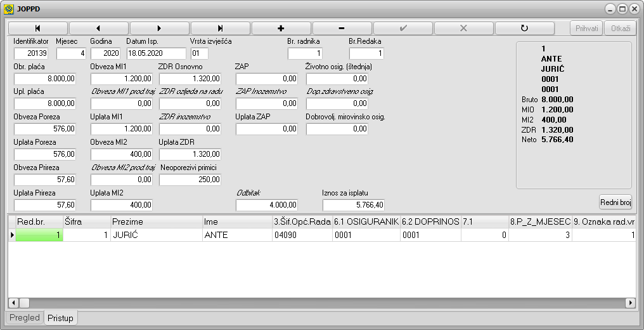The width and height of the screenshot is (644, 330).
Task: Click the Identifikator field with 20139
Action: (31, 53)
